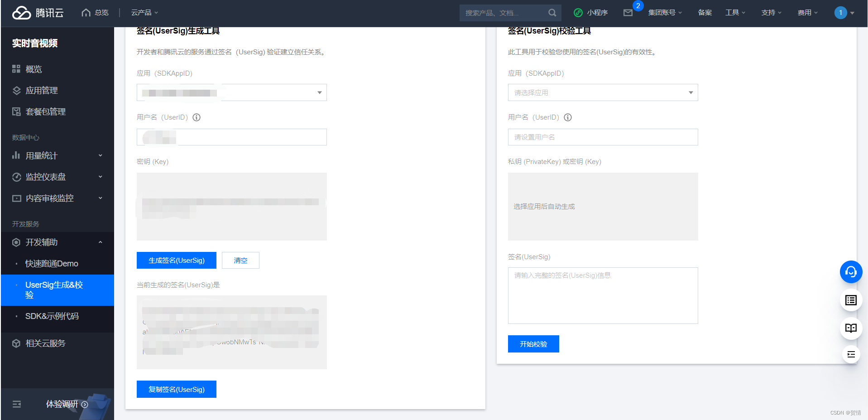Expand the 集团账号 dropdown
The height and width of the screenshot is (420, 868).
click(x=665, y=13)
